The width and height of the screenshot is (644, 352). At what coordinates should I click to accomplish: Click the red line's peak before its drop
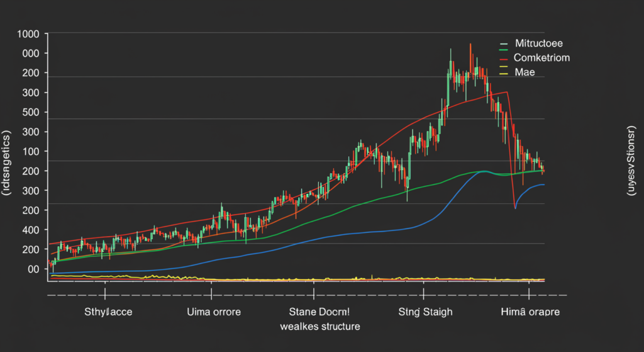point(507,93)
